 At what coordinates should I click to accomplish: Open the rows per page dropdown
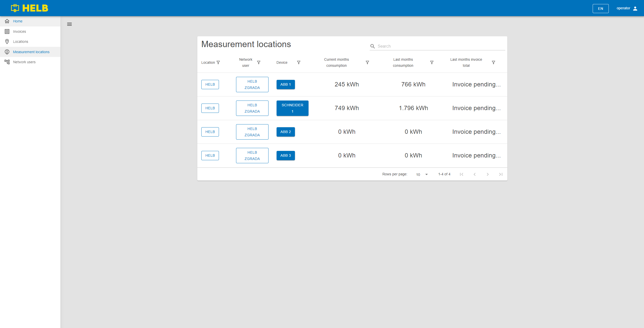click(x=422, y=174)
